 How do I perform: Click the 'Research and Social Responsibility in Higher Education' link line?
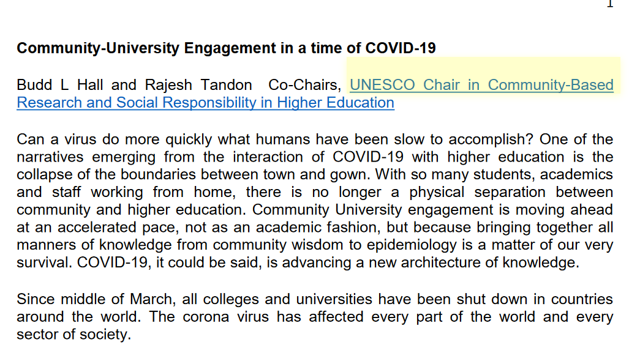pos(205,102)
